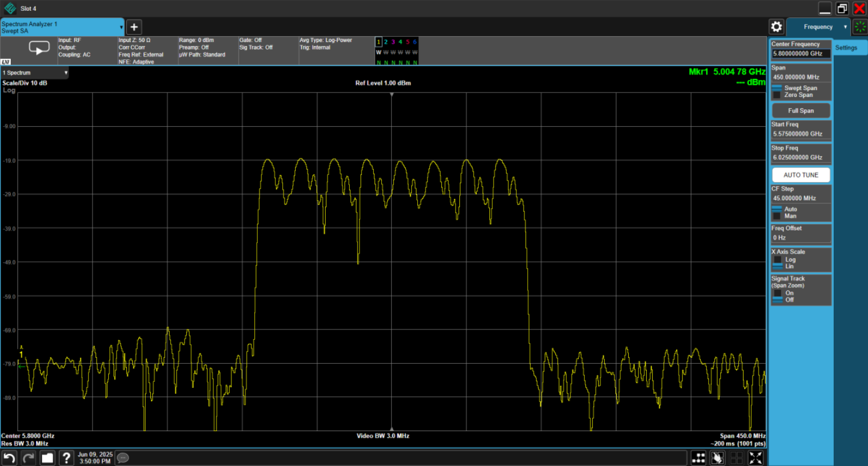Image resolution: width=868 pixels, height=466 pixels.
Task: Click the four-square grid icon in bottom bar
Action: coord(736,458)
